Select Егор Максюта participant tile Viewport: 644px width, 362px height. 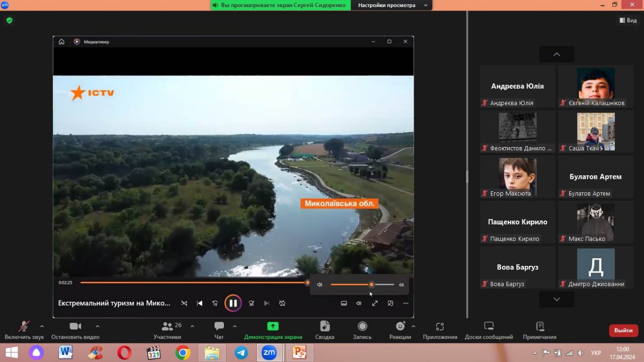(517, 177)
